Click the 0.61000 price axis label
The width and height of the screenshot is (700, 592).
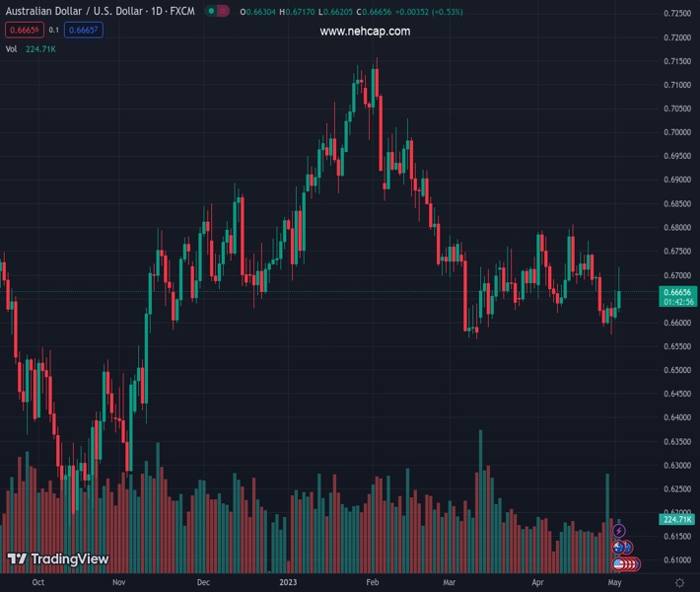pos(677,559)
